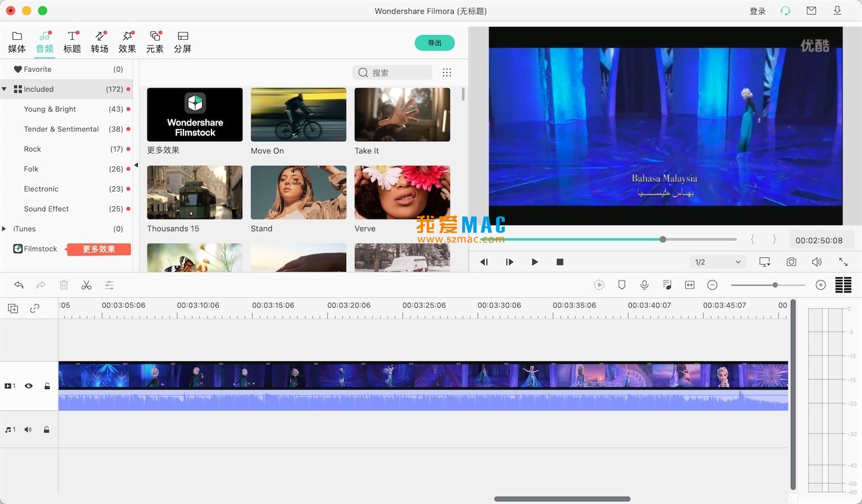Step back one frame in preview

click(484, 262)
